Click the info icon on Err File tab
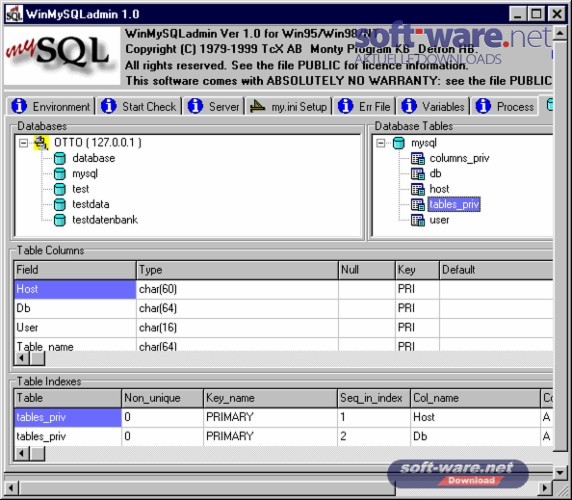The height and width of the screenshot is (500, 572). [x=345, y=106]
